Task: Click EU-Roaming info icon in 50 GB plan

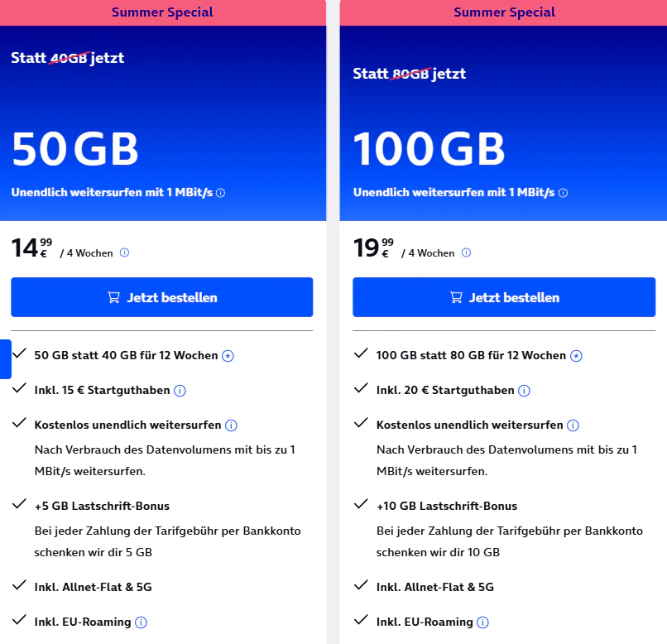Action: coord(141,622)
